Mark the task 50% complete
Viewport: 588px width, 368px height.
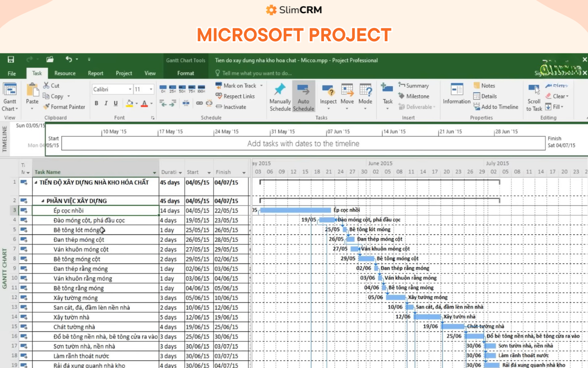(182, 88)
